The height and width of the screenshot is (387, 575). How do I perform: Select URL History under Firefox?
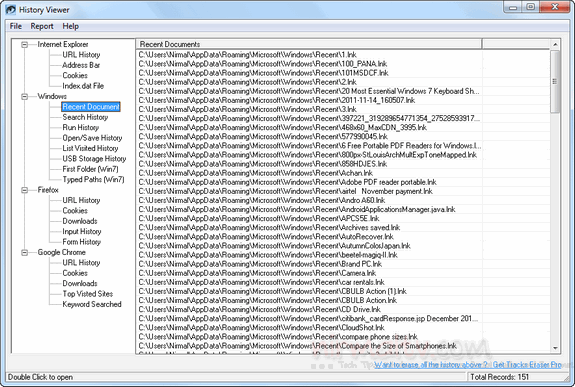(x=81, y=200)
